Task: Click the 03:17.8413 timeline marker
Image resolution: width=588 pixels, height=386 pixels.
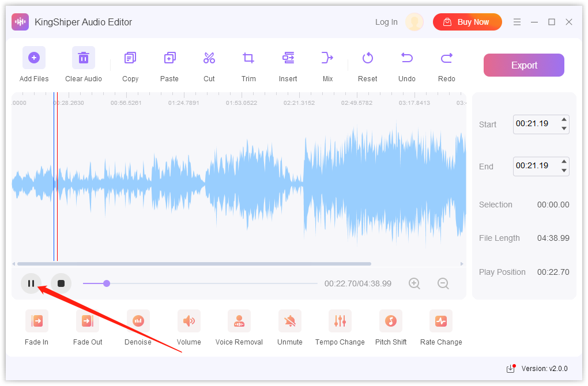Action: 414,103
